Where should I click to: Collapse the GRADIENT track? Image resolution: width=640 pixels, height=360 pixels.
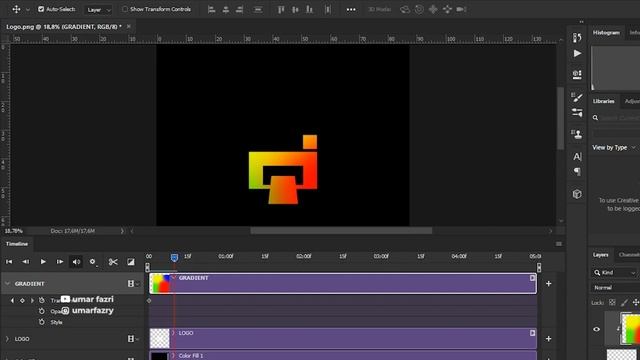[7, 283]
